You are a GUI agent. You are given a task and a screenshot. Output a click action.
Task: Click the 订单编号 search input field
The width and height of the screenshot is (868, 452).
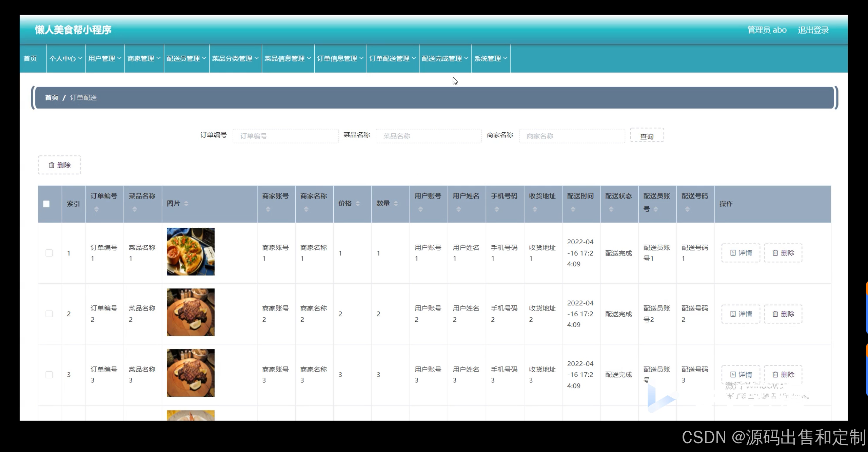click(x=285, y=136)
